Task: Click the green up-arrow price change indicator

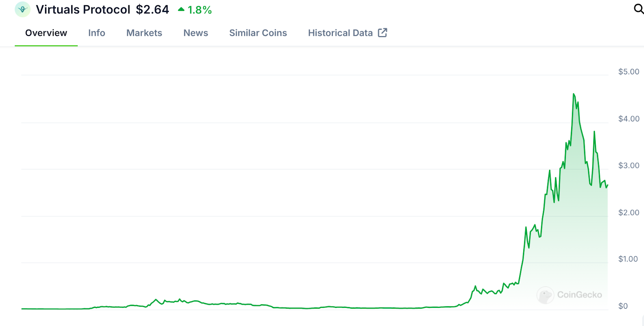Action: tap(181, 9)
